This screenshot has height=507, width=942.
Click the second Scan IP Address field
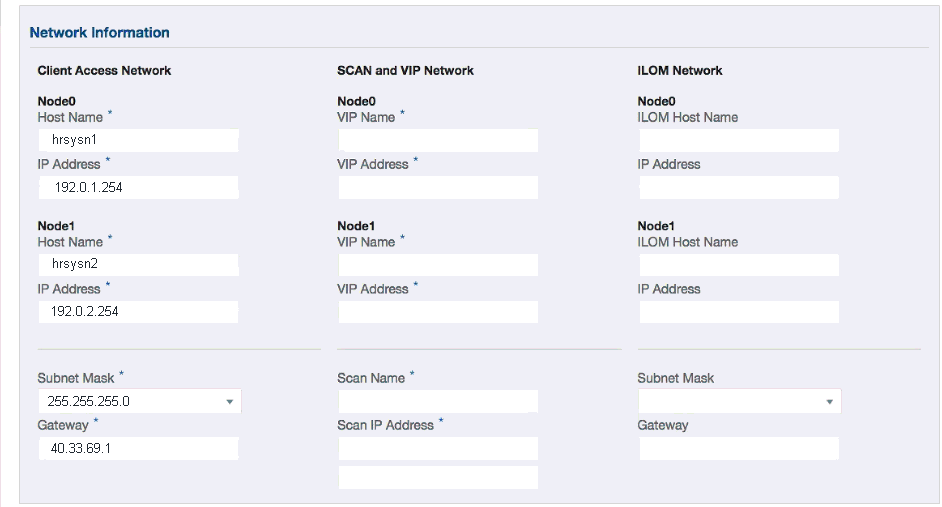(438, 478)
